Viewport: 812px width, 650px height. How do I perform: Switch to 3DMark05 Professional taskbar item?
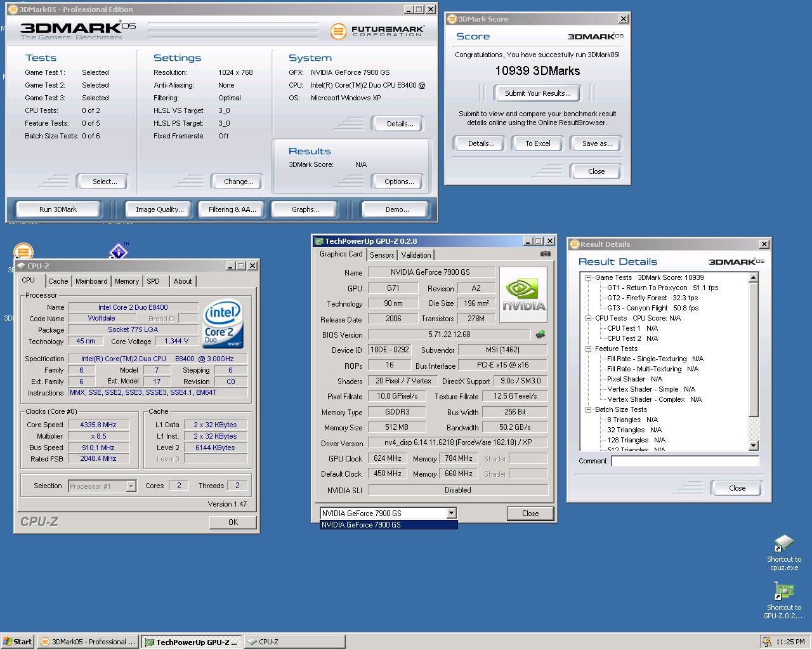[x=88, y=642]
